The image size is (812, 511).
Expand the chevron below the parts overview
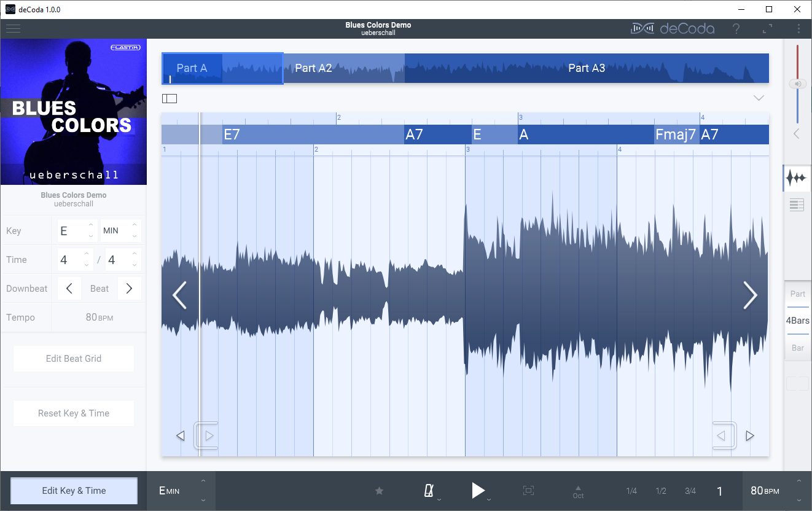[759, 98]
